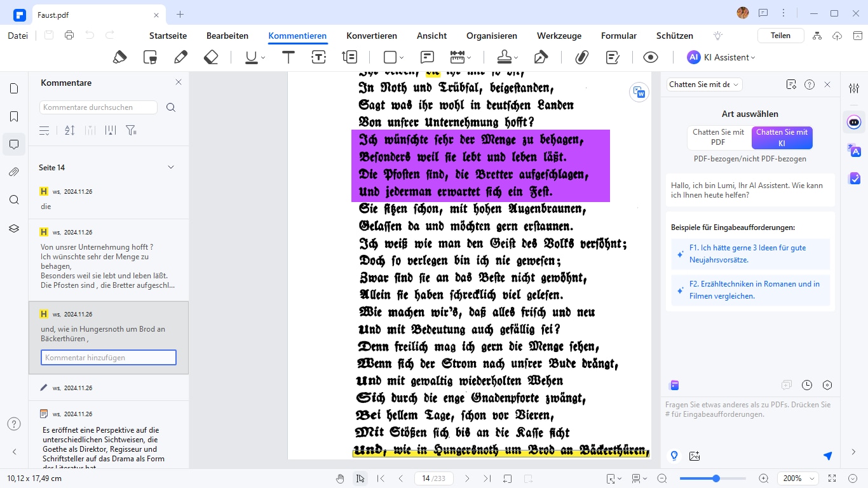868x488 pixels.
Task: Open the shape options dropdown arrow
Action: tap(402, 58)
